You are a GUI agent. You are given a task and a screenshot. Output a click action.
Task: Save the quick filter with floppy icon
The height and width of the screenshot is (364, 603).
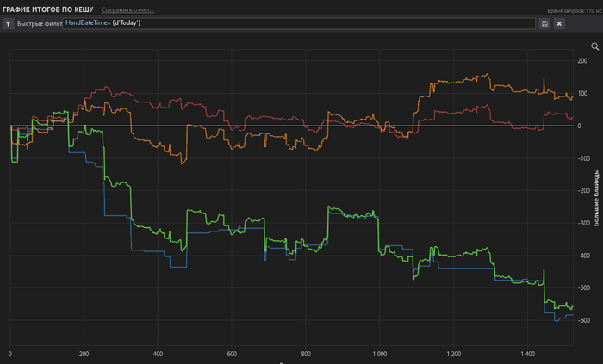click(x=544, y=23)
